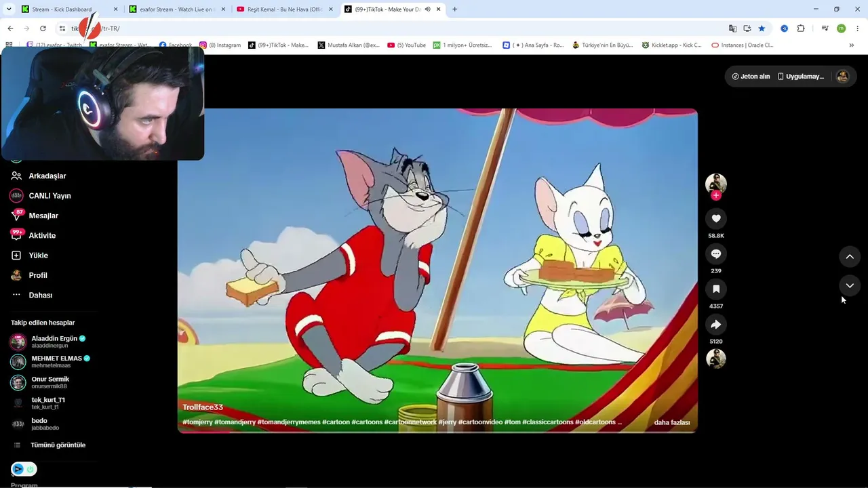
Task: Expand the caption with daha fazlası
Action: click(x=672, y=422)
